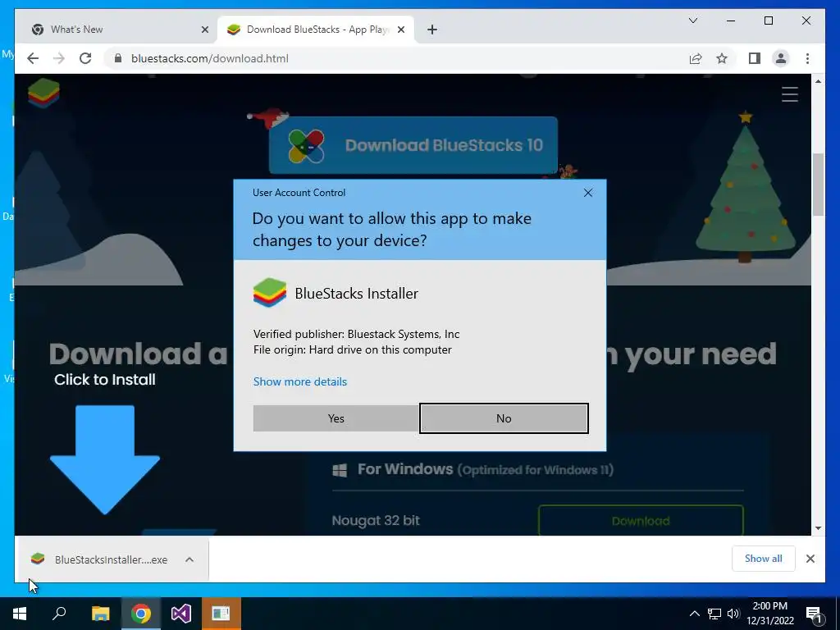The image size is (840, 630).
Task: Click the highlighted orange taskbar app
Action: click(x=221, y=614)
